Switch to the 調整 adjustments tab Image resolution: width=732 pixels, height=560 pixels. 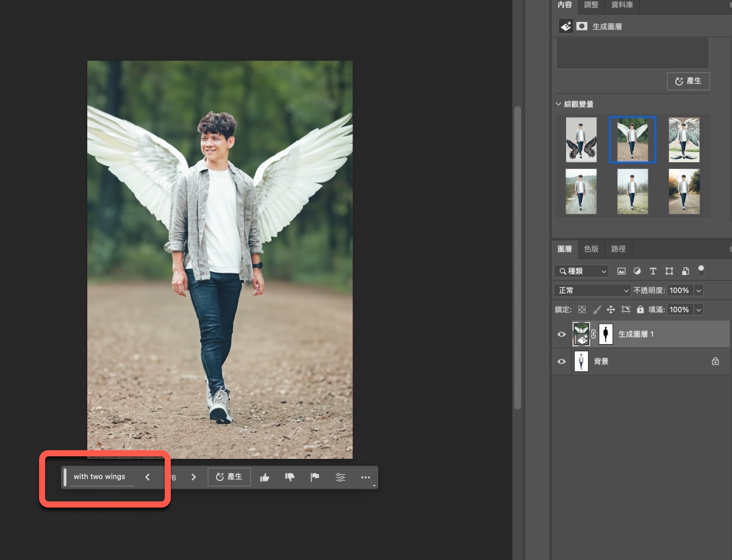(x=591, y=5)
